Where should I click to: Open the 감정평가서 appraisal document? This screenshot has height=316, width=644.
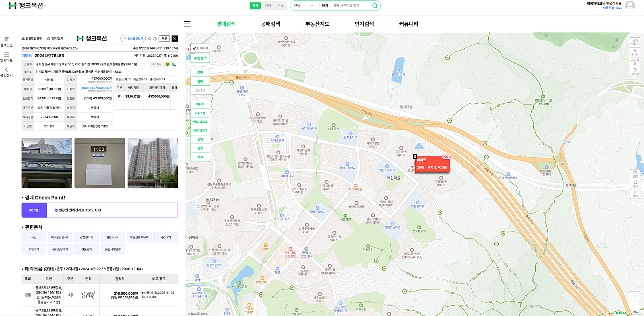point(87,238)
